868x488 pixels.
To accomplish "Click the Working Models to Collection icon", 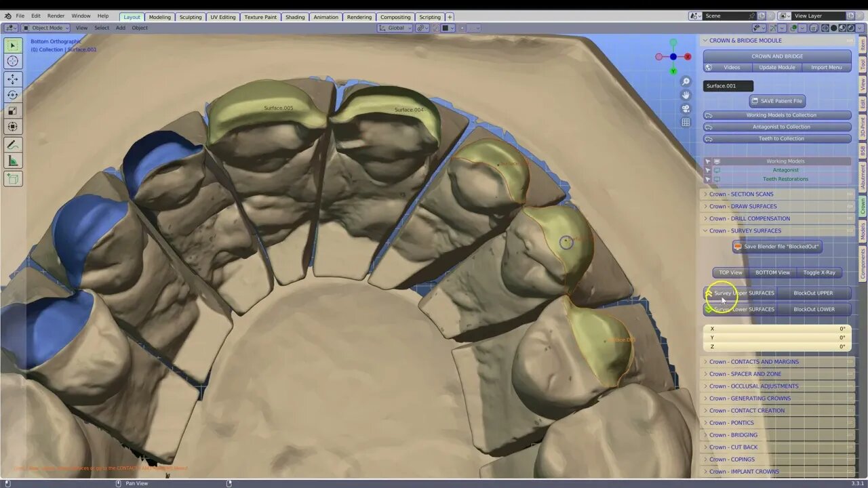I will tap(709, 115).
